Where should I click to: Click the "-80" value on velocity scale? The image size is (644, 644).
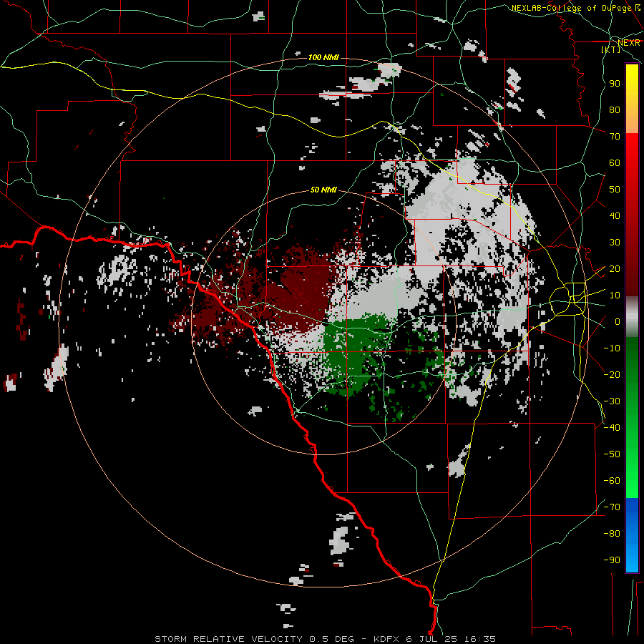coord(612,534)
